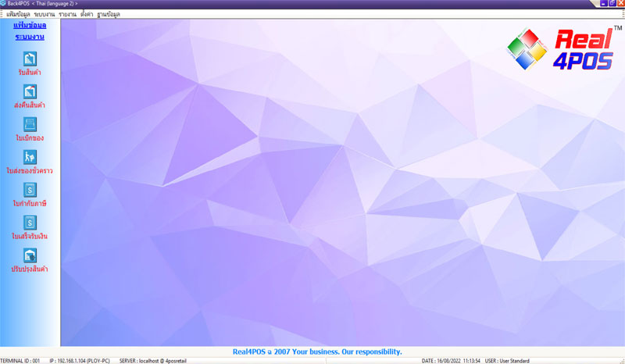Click the TERMINAL ID status bar field

(20, 361)
